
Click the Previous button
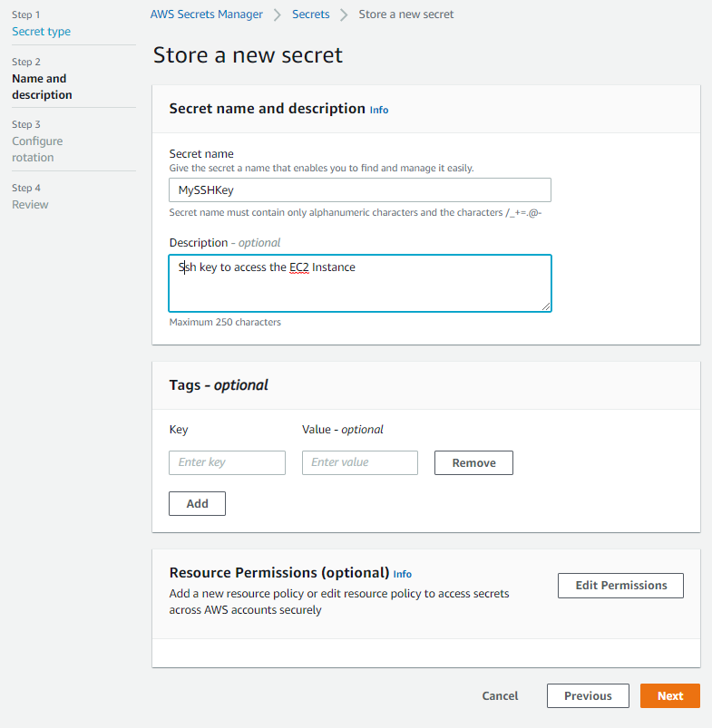587,695
